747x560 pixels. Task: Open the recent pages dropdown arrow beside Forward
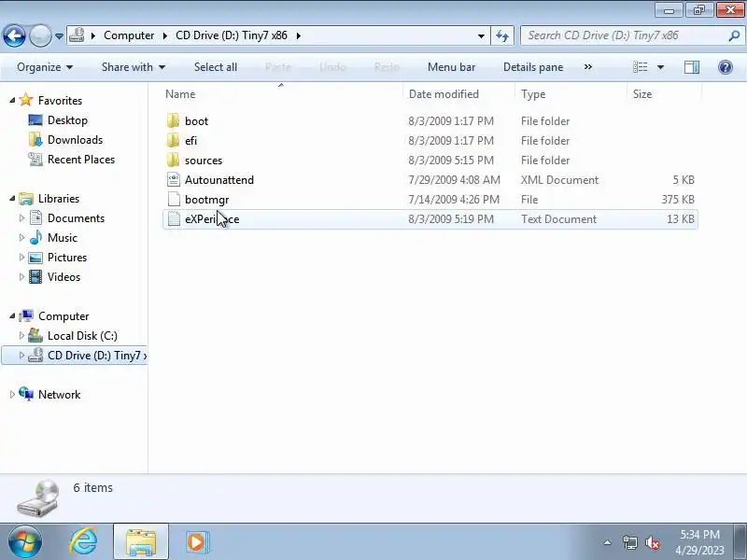coord(59,35)
